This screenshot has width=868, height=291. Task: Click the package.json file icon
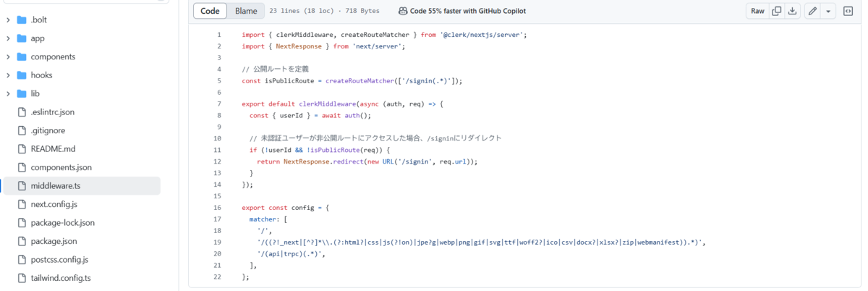coord(21,241)
